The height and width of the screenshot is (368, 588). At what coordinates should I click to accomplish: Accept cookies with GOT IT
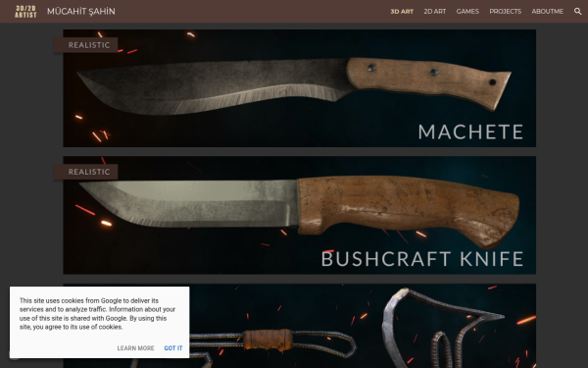173,348
